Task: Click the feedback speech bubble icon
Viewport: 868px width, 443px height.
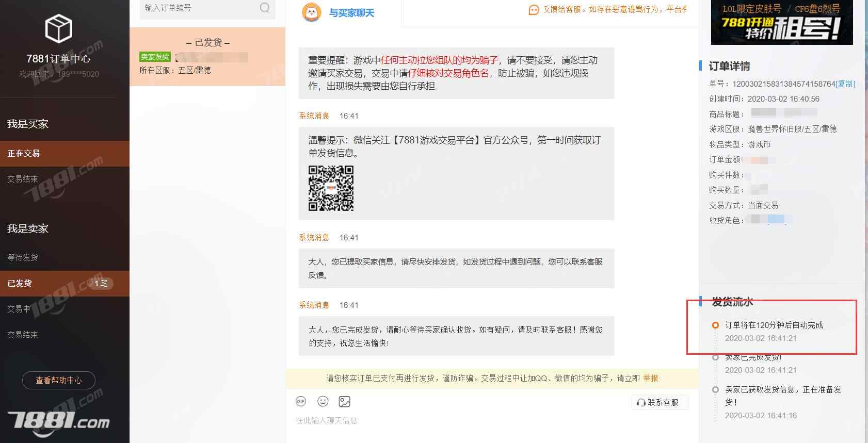Action: [x=534, y=10]
